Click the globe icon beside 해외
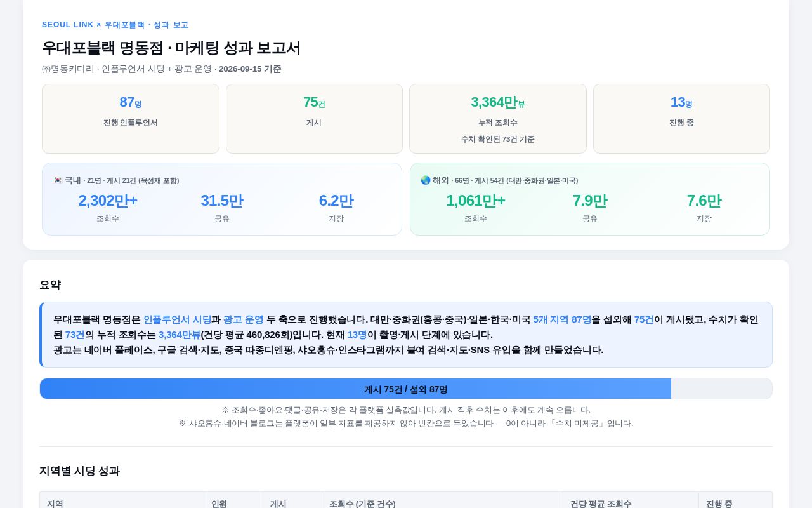The width and height of the screenshot is (812, 508). pos(426,180)
